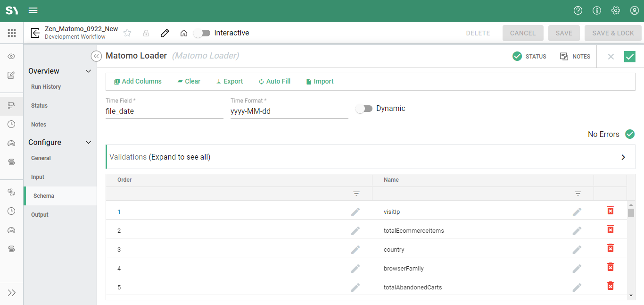This screenshot has width=644, height=305.
Task: Collapse the Configure section
Action: (x=88, y=143)
